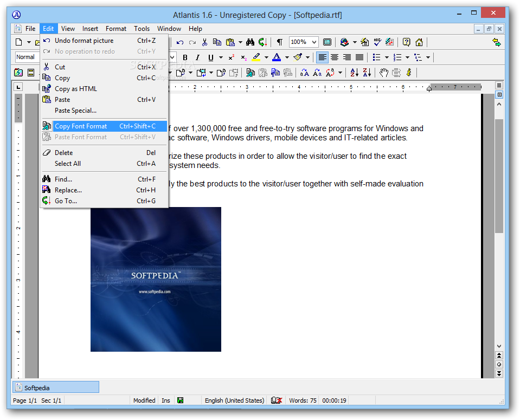Align text right
This screenshot has width=520, height=420.
pyautogui.click(x=347, y=57)
